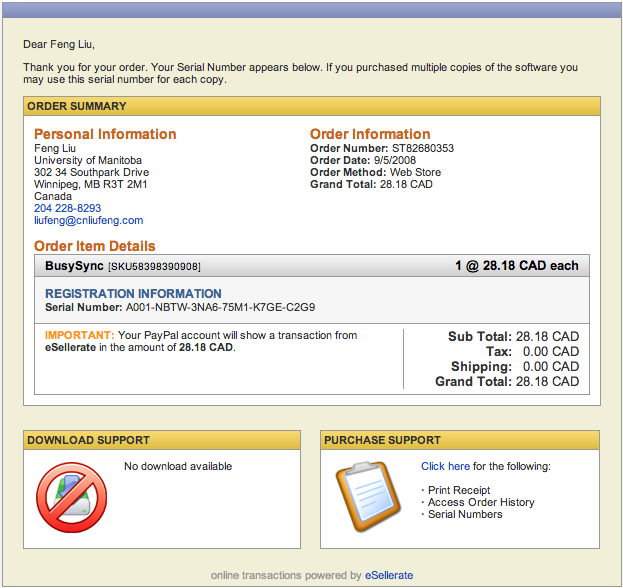Click the 'Winnipeg, MB R3T 2M1' line
623x588 pixels.
coord(91,184)
